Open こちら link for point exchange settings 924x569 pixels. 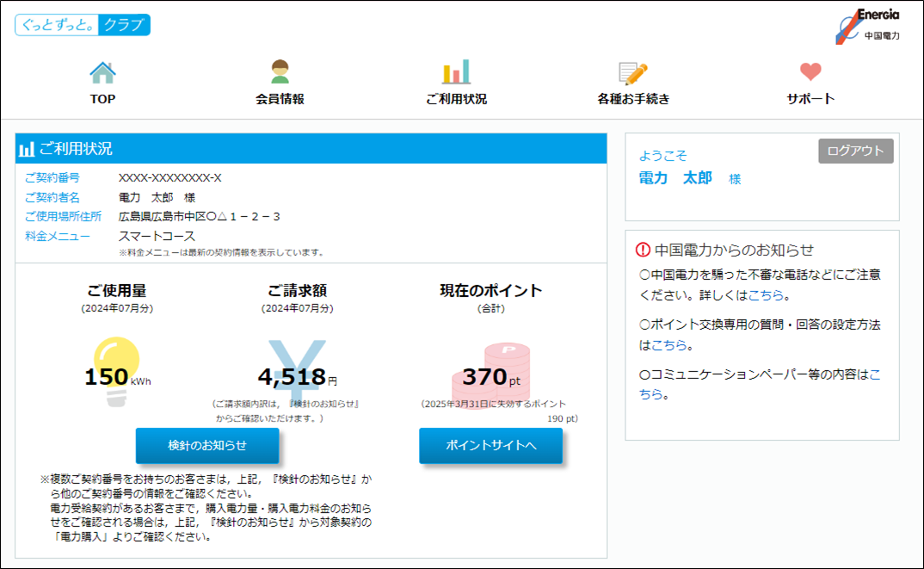[669, 345]
